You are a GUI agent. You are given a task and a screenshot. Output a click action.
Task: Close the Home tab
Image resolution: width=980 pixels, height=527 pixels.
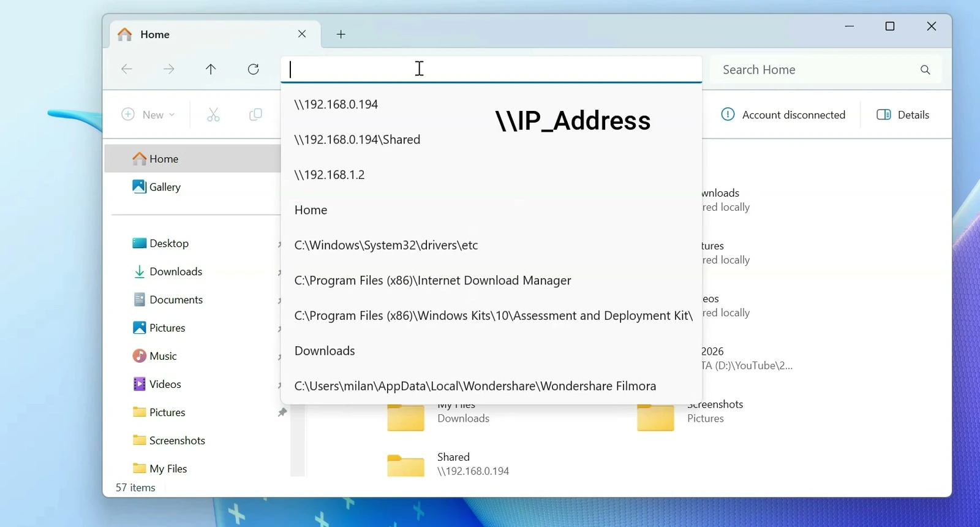click(x=302, y=34)
